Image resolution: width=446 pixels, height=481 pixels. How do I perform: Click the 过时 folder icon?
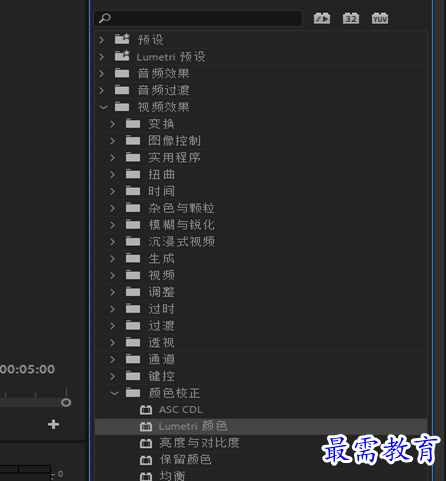[x=133, y=308]
